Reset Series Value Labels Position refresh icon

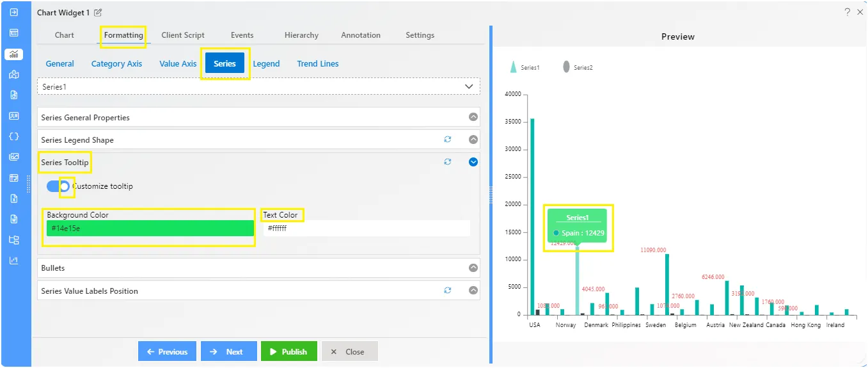click(x=448, y=291)
